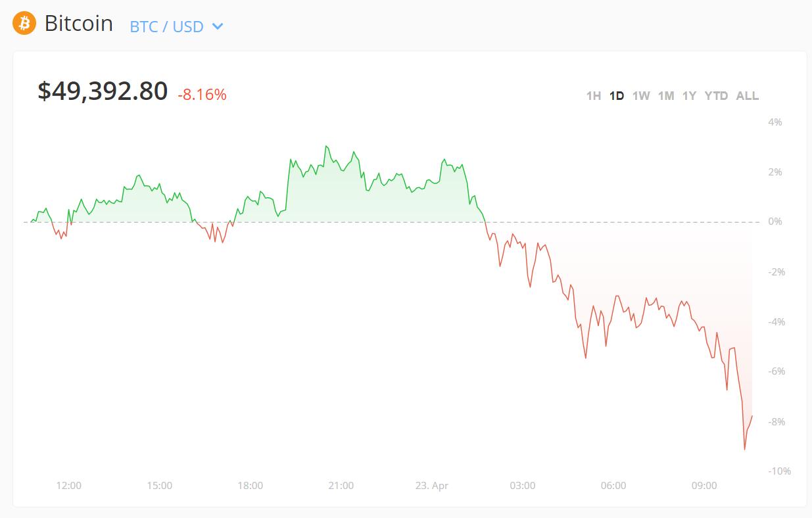The width and height of the screenshot is (812, 518).
Task: Click the Bitcoin title text
Action: point(79,24)
